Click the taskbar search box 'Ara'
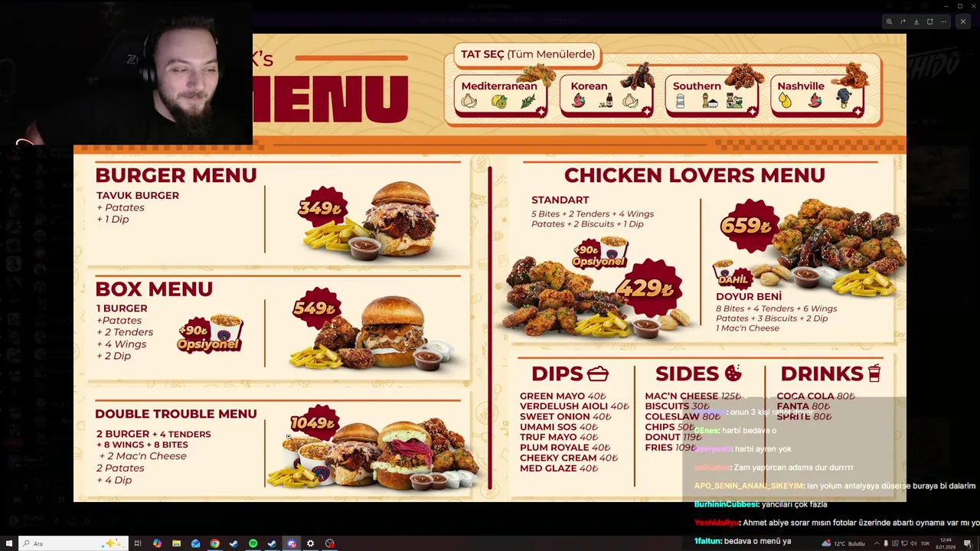This screenshot has width=980, height=551. pos(73,543)
